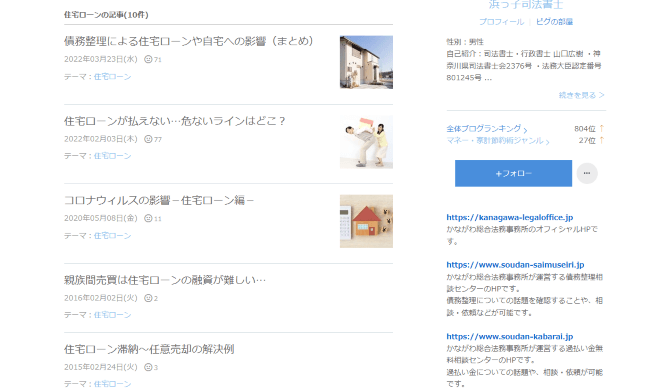Image resolution: width=667 pixels, height=392 pixels.
Task: Open 住宅ローン theme link under 親族間売買 article
Action: [112, 315]
